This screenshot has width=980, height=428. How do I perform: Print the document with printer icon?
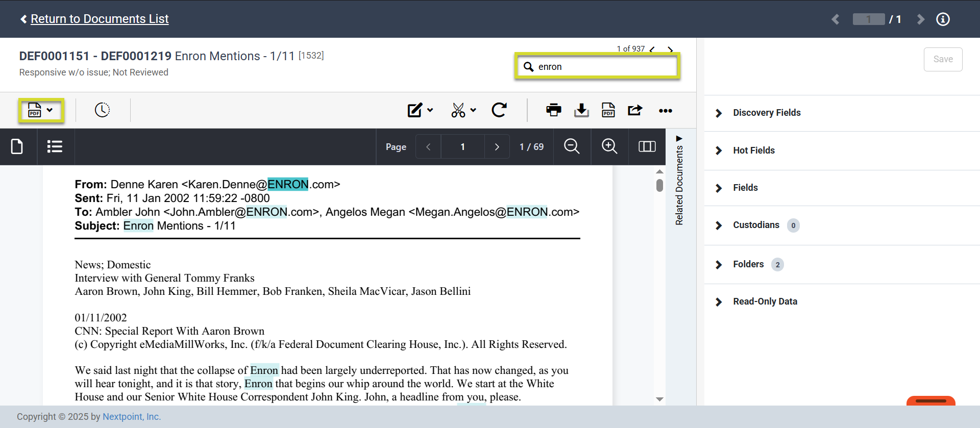554,110
